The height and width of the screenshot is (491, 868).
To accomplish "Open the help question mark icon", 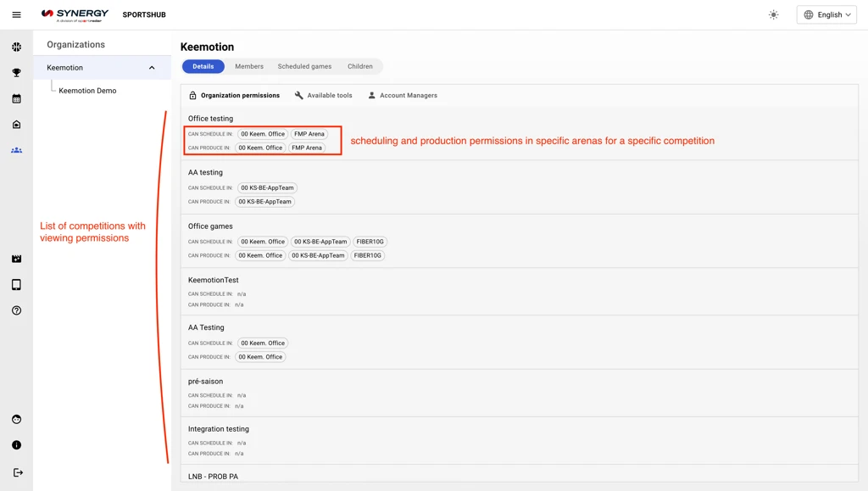I will click(x=17, y=310).
